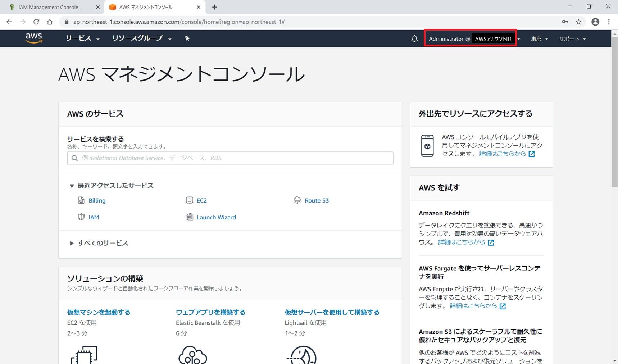618x364 pixels.
Task: Click external link icon under AWS Fargate
Action: 503,306
